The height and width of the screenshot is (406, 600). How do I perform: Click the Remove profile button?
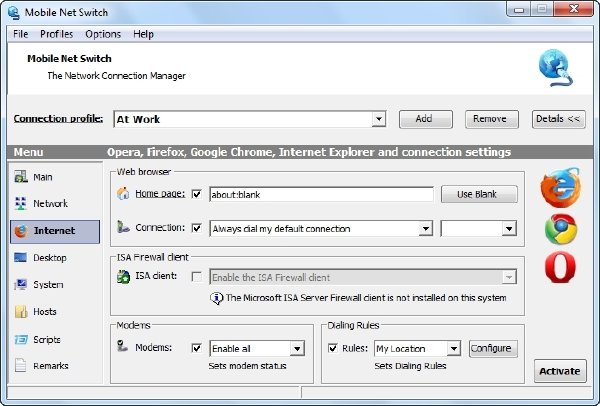[x=492, y=119]
